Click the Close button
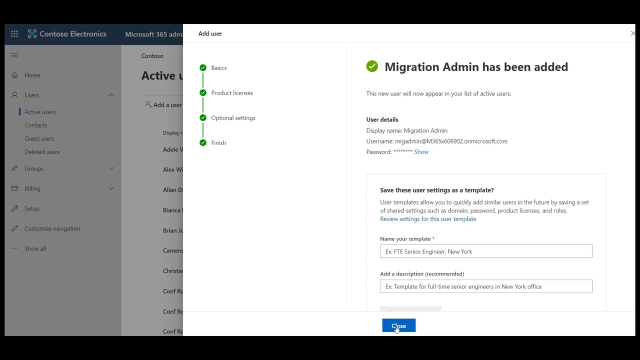 [399, 325]
